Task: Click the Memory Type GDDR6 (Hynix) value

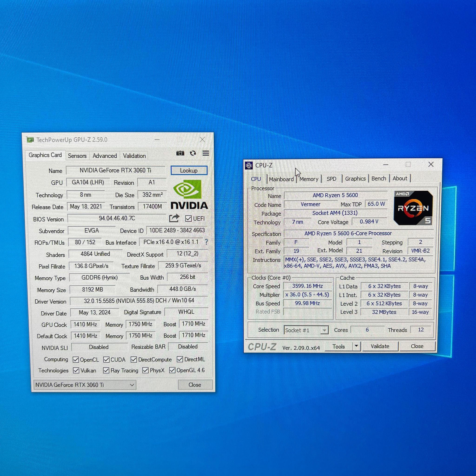Action: coord(99,278)
